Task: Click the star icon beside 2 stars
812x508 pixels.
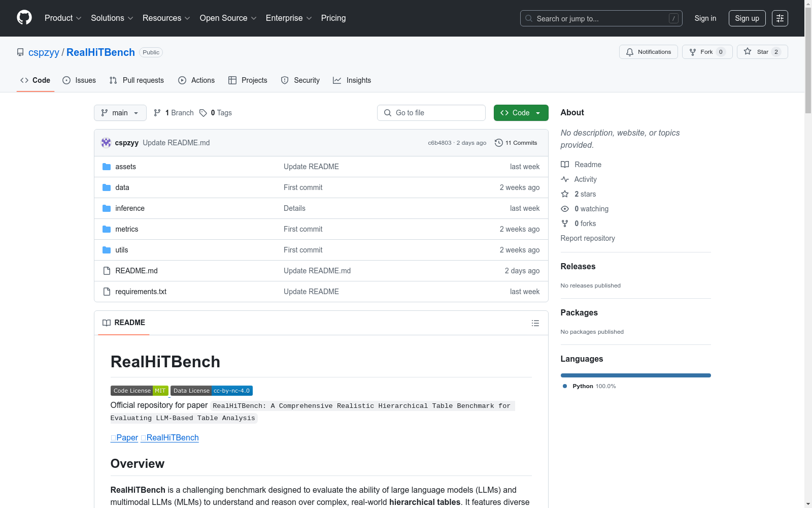Action: pyautogui.click(x=565, y=194)
